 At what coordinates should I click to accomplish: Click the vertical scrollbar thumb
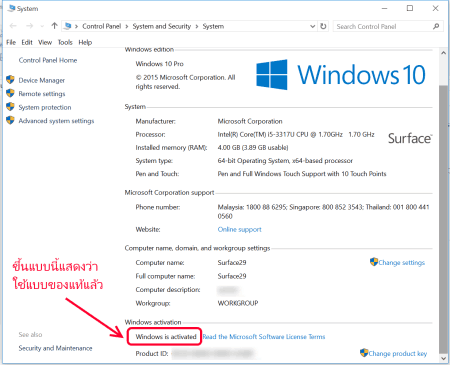(443, 218)
